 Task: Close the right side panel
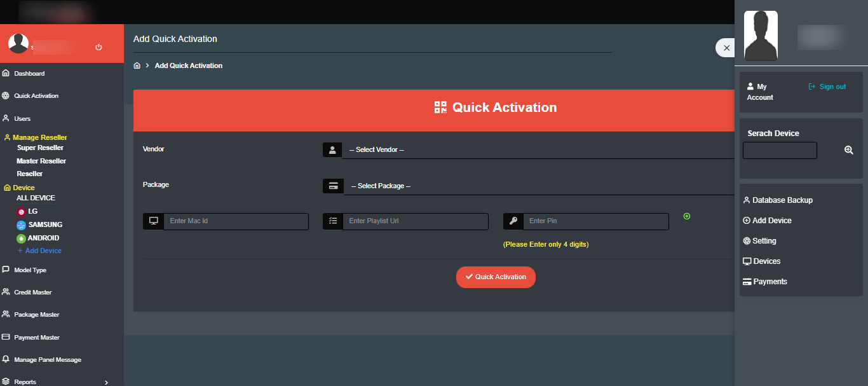click(726, 48)
